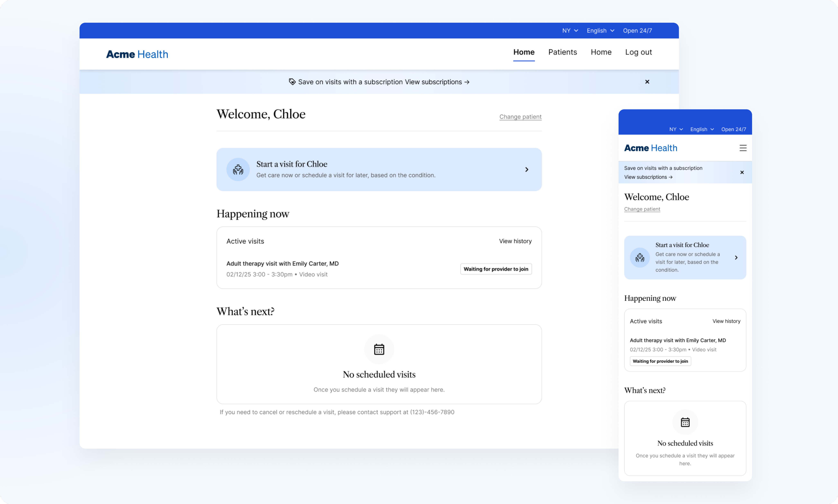Click the chevron on mobile Start a visit card
838x504 pixels.
click(736, 258)
